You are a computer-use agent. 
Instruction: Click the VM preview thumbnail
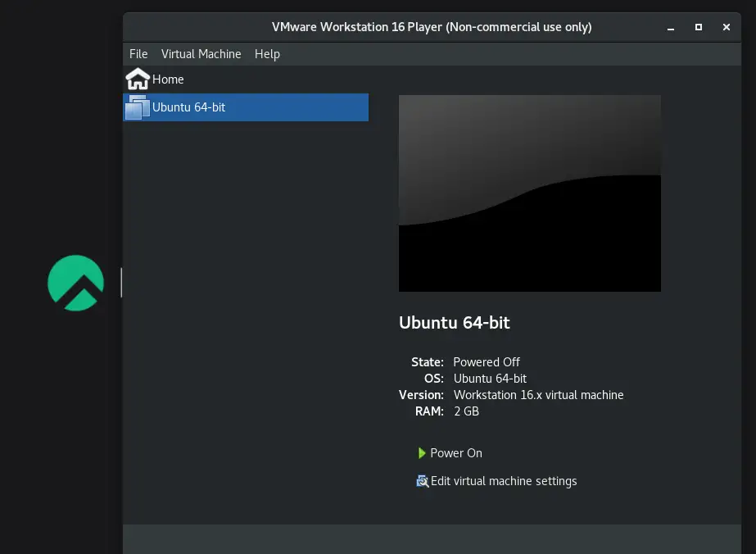click(529, 193)
